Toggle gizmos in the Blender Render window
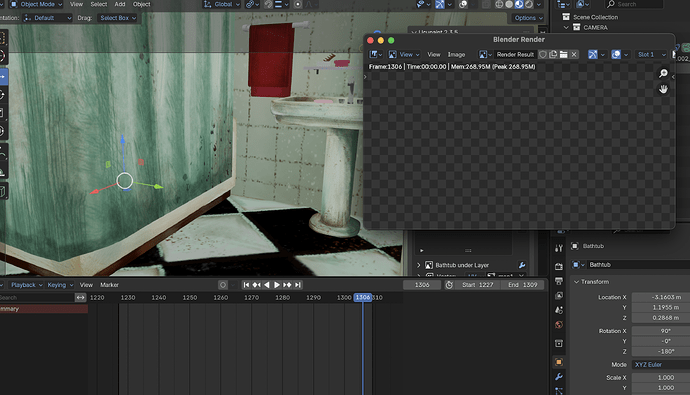This screenshot has width=690, height=395. (x=593, y=55)
